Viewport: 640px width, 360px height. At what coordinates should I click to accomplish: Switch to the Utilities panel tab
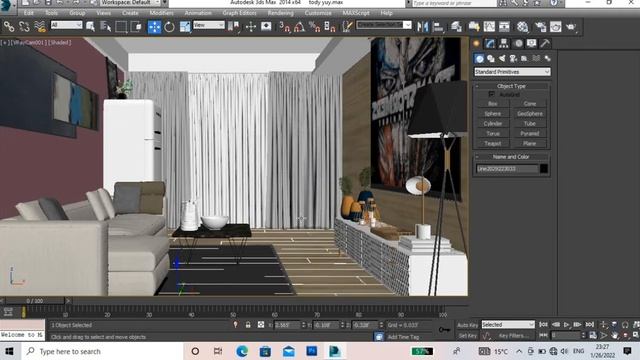pos(545,44)
